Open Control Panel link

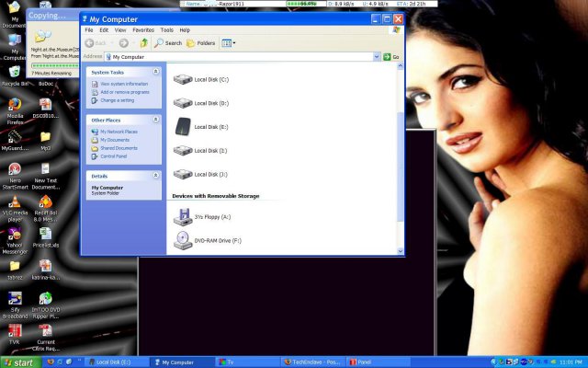pos(113,156)
